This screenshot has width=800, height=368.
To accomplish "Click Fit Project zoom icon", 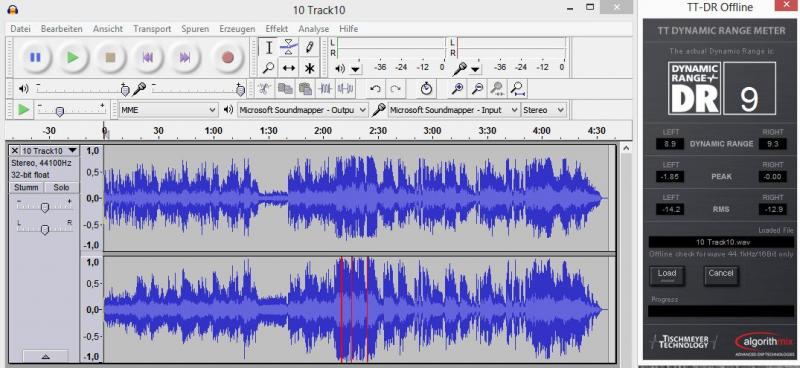I will tap(518, 89).
